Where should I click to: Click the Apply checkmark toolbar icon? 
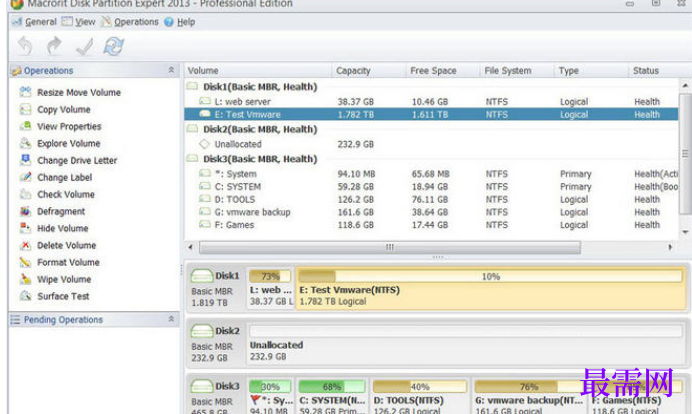click(x=84, y=46)
